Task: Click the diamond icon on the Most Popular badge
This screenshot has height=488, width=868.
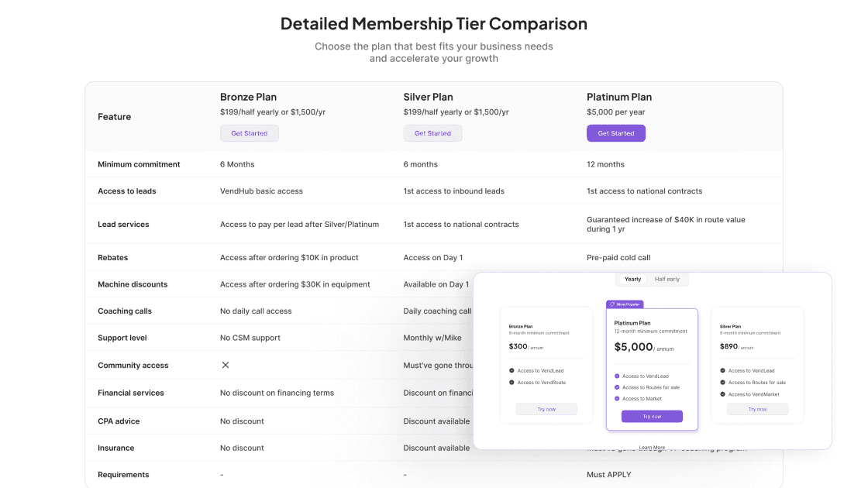Action: [x=611, y=304]
